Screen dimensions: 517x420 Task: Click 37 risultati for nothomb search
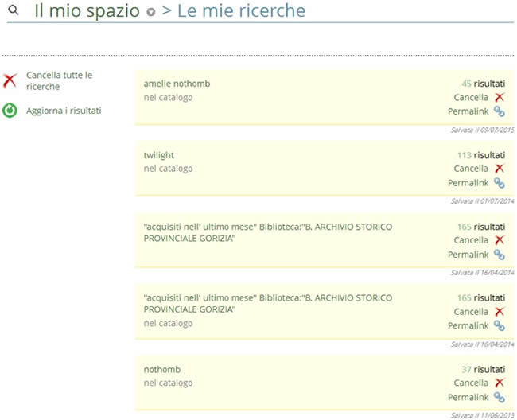coord(483,370)
